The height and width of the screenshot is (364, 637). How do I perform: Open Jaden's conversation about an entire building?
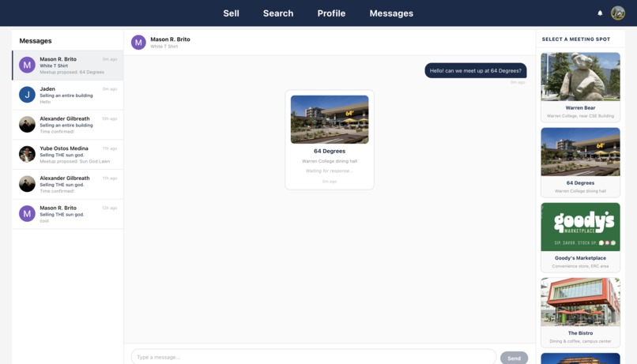point(68,95)
